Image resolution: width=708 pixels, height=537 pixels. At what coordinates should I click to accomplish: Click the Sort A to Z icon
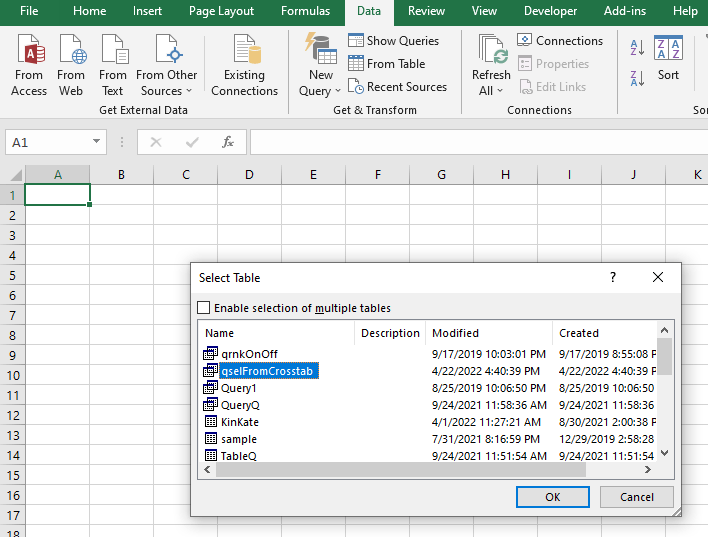(637, 48)
